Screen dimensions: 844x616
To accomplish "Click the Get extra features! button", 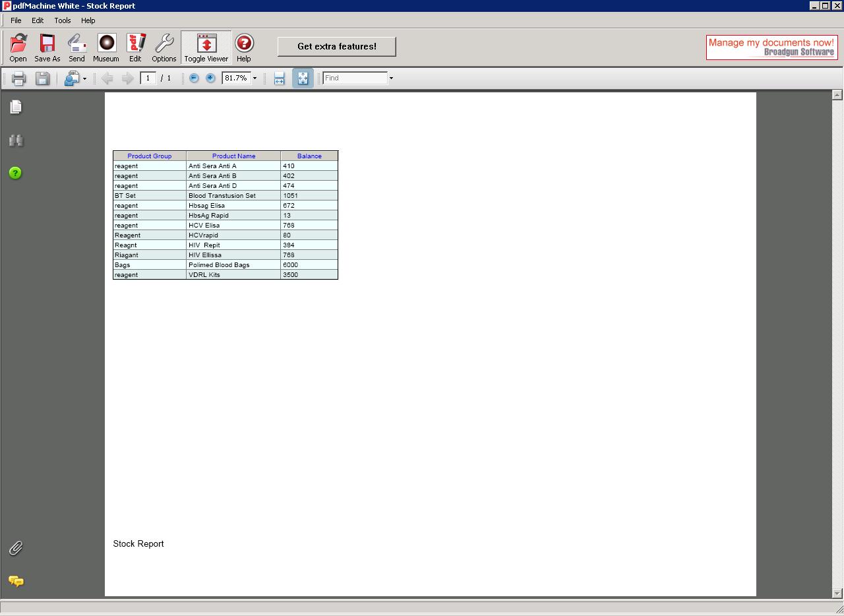I will click(337, 46).
